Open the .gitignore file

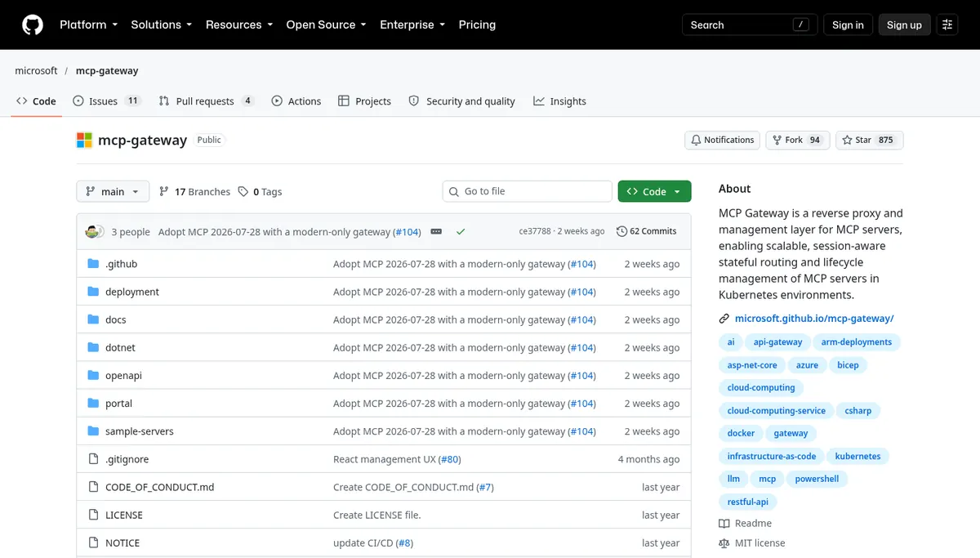point(127,459)
